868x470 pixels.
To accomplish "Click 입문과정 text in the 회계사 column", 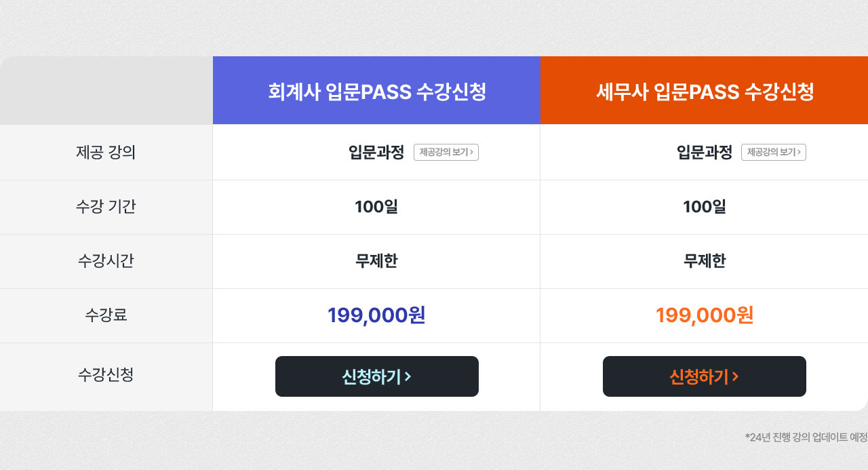I will [x=376, y=153].
